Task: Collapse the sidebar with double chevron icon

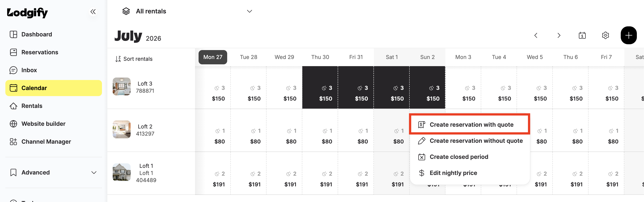Action: (93, 11)
